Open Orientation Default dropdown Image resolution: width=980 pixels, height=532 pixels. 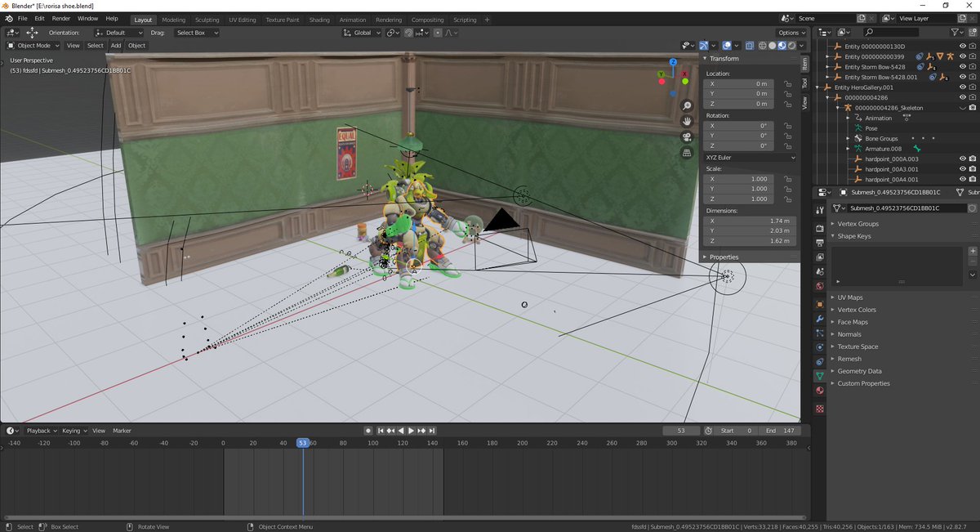pyautogui.click(x=118, y=33)
